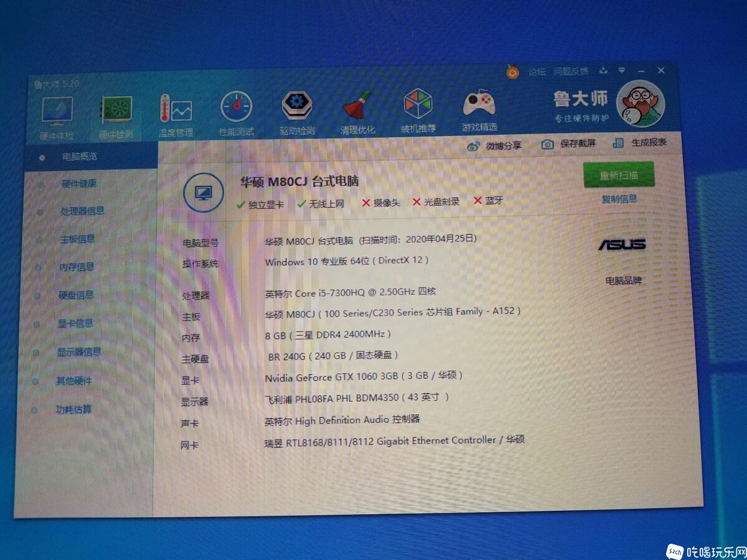Screen dimensions: 747x560
Task: Click the 论坛 forum link
Action: pyautogui.click(x=537, y=72)
